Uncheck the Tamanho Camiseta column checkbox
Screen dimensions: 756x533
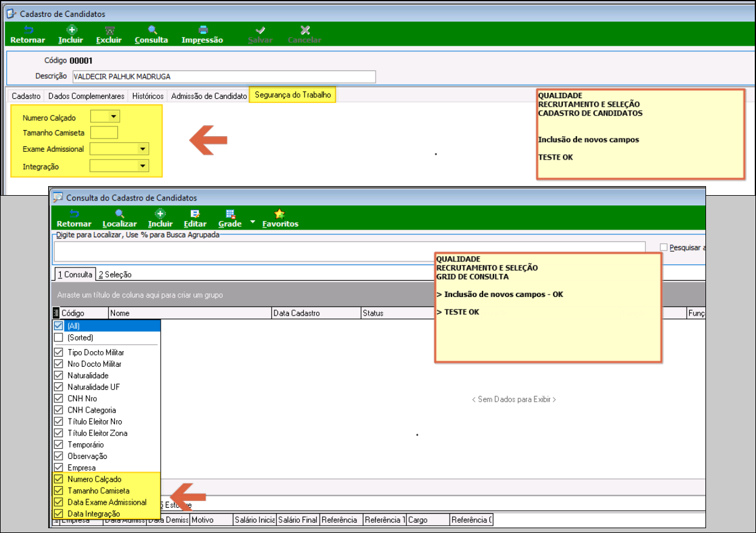pyautogui.click(x=58, y=491)
